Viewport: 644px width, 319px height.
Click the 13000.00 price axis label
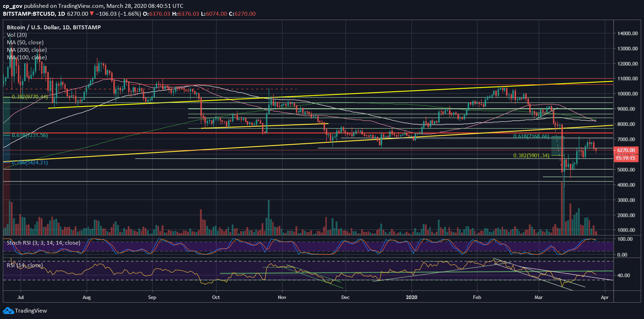(x=628, y=49)
